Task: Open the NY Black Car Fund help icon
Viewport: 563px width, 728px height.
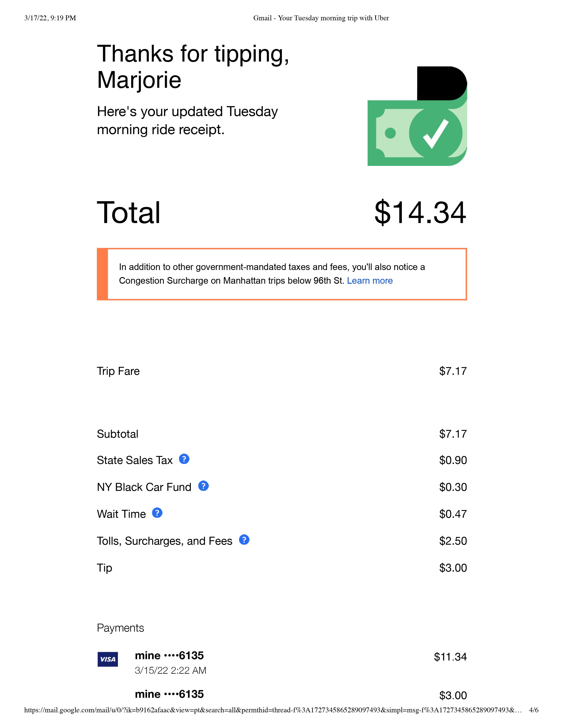Action: pyautogui.click(x=204, y=486)
